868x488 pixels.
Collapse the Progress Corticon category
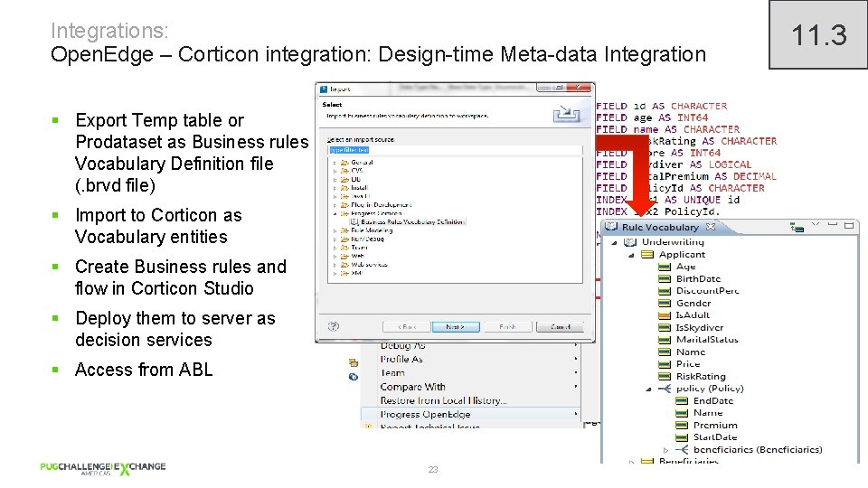click(x=335, y=213)
